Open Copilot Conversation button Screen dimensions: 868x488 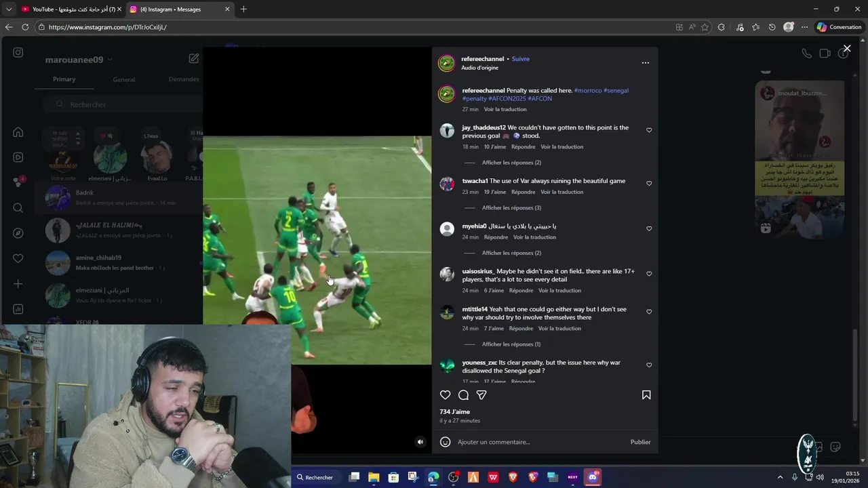point(840,27)
